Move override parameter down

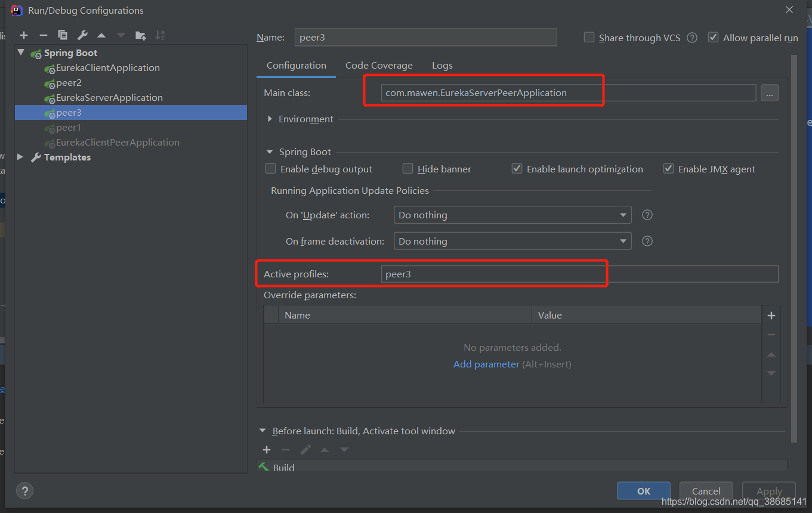pos(771,373)
